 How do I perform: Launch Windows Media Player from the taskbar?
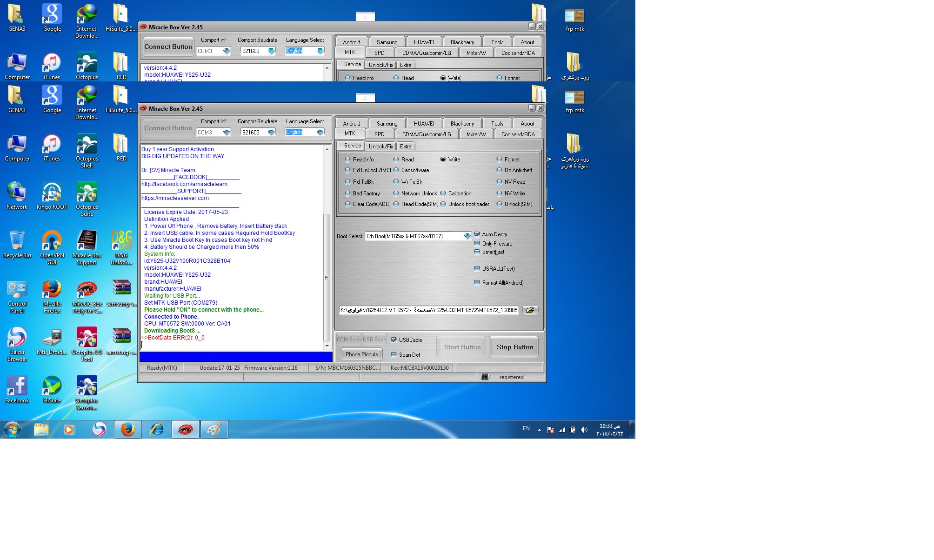point(69,429)
